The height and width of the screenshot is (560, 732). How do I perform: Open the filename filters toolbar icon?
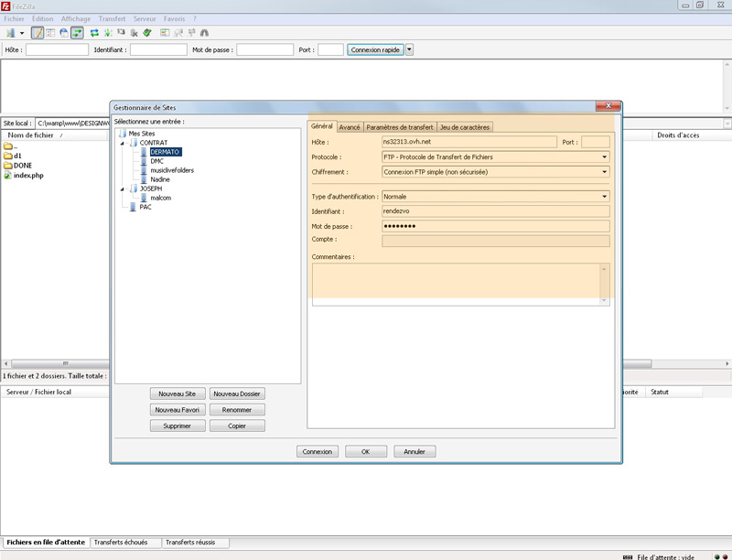click(x=165, y=33)
